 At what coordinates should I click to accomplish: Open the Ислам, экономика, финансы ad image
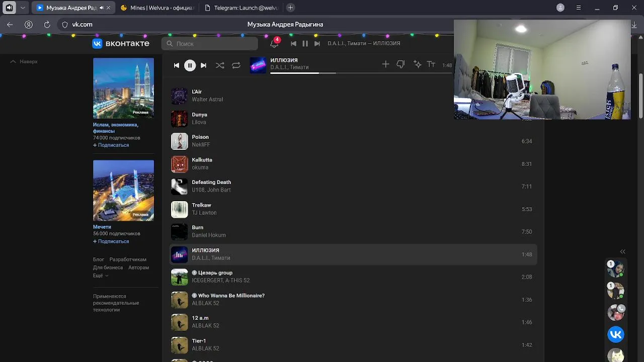[123, 88]
